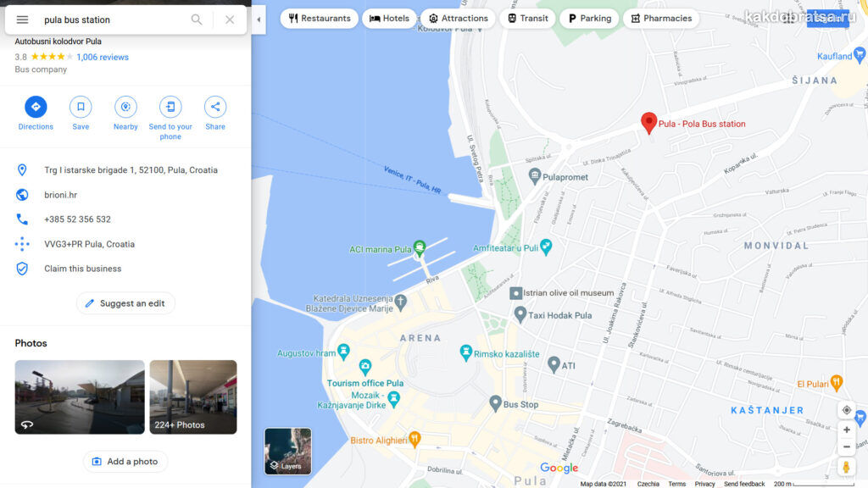The width and height of the screenshot is (868, 488).
Task: Clear the search with X icon
Action: [x=230, y=20]
